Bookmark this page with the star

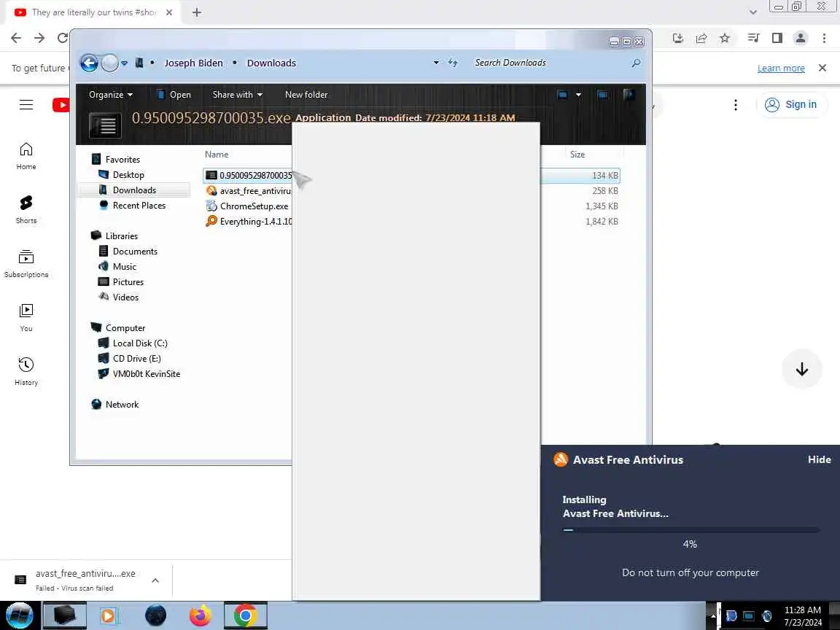click(x=725, y=38)
